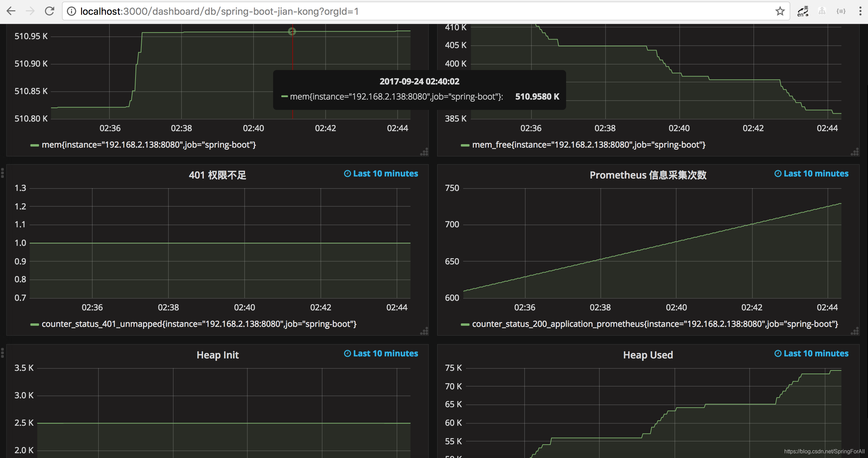Open the Heap Init panel title menu
Viewport: 868px width, 458px height.
(x=218, y=355)
